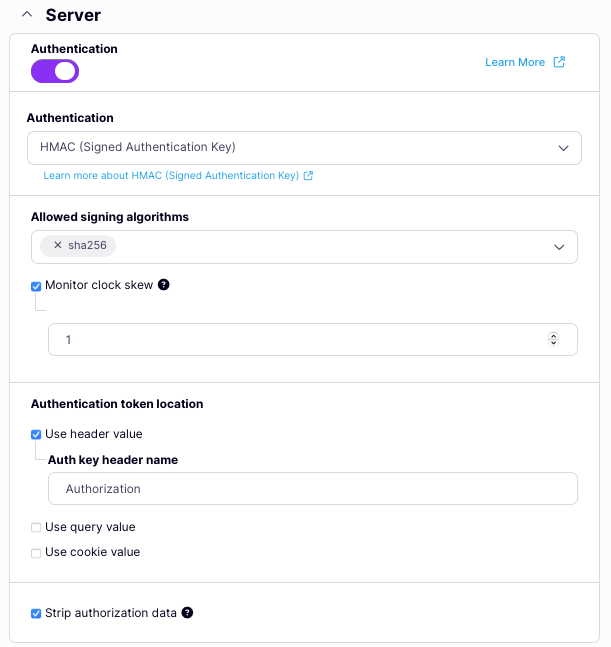
Task: Click the clock skew value field
Action: click(x=300, y=340)
